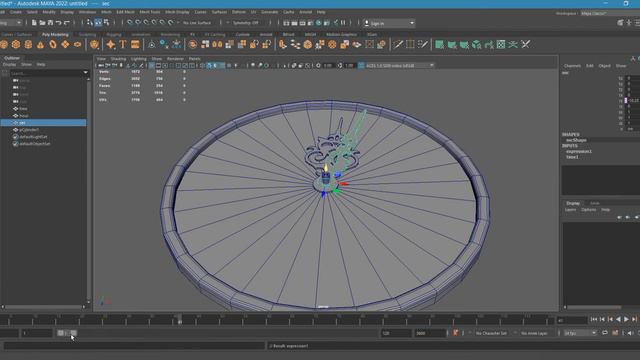
Task: Click the SVG import shelf icon
Action: pyautogui.click(x=135, y=44)
